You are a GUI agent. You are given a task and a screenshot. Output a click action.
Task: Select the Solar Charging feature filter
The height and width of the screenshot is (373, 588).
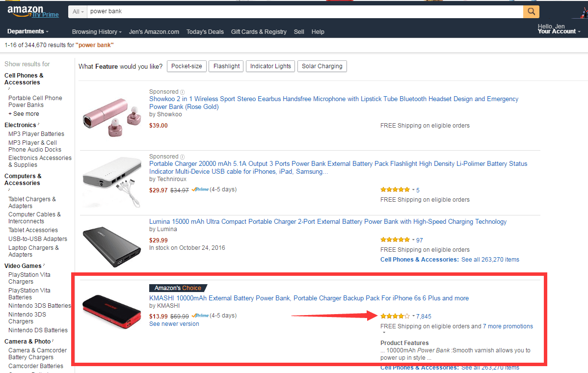point(322,66)
